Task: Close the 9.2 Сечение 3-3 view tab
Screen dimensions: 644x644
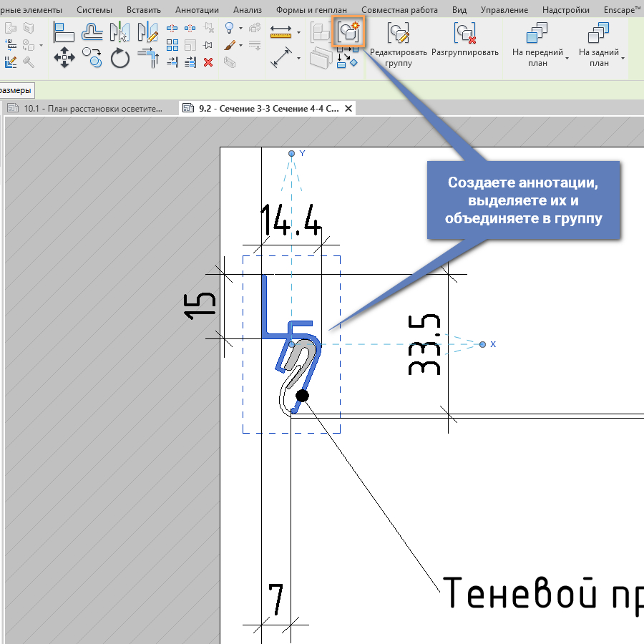Action: pos(348,109)
